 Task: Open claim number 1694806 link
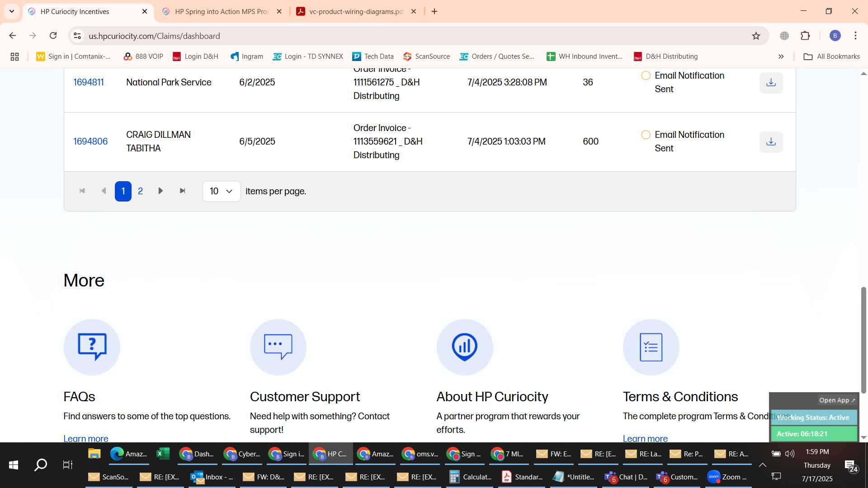click(90, 141)
